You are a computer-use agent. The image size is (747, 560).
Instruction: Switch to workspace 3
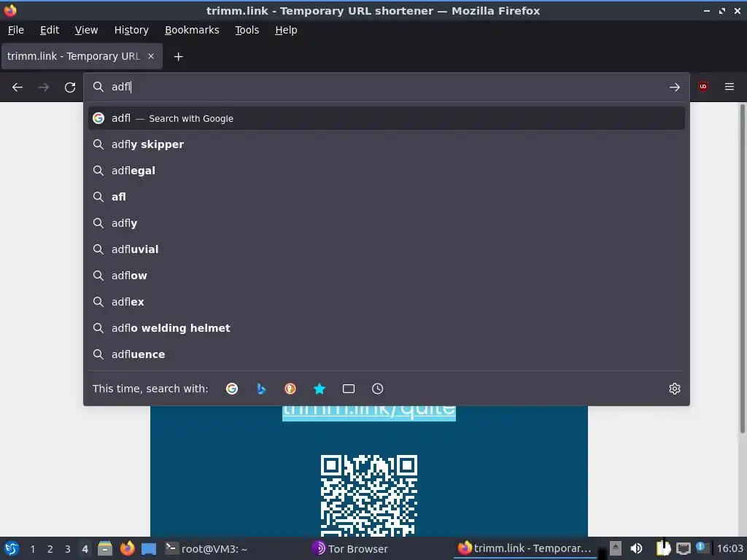click(x=68, y=549)
